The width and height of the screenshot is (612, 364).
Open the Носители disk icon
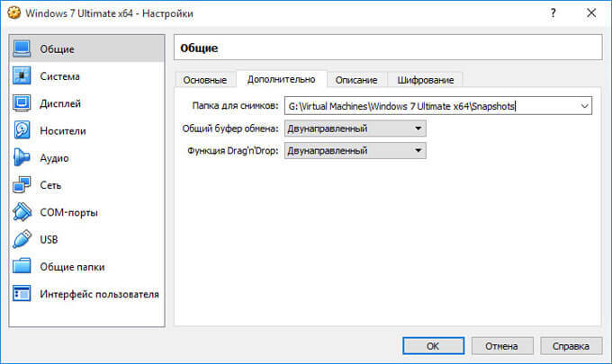23,130
